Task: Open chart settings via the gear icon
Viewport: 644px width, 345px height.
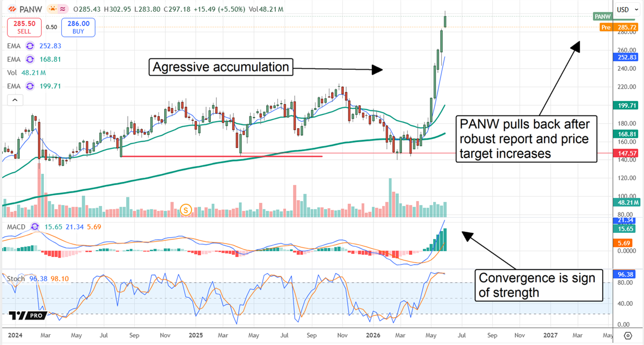Action: (x=628, y=335)
